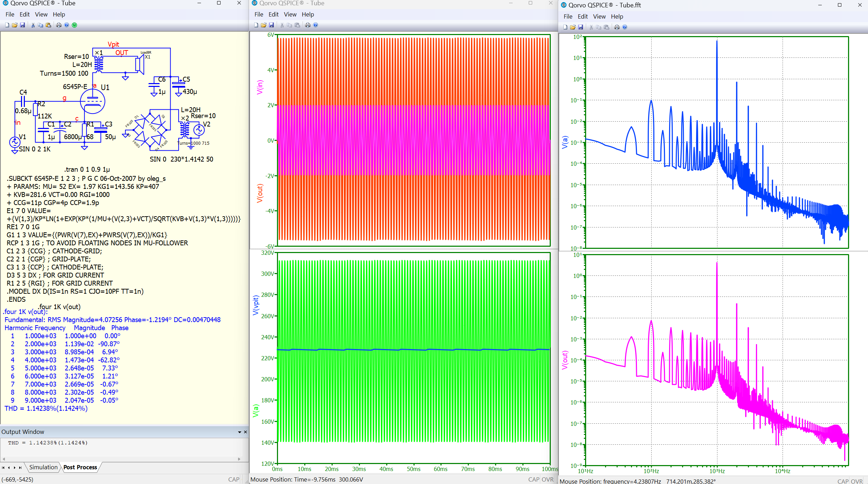This screenshot has width=868, height=484.
Task: Click the blue V(a) label on FFT plot
Action: [564, 142]
